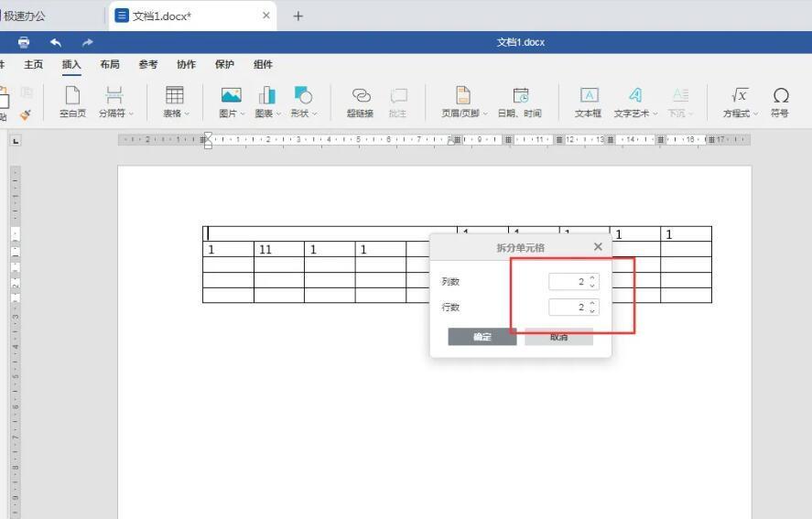Screen dimensions: 812x519
Task: Insert date and time (日期、时间)
Action: tap(519, 102)
